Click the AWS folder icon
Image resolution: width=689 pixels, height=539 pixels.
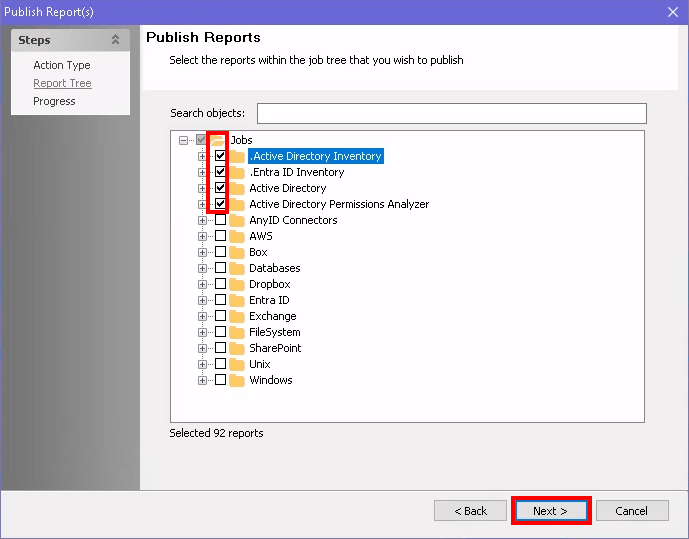pos(237,236)
